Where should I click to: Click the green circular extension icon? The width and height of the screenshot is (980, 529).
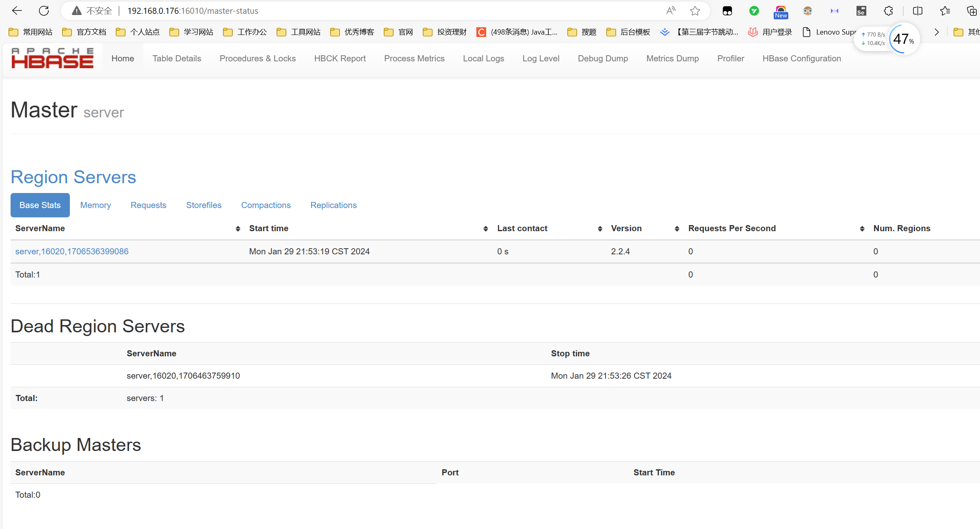pos(754,11)
